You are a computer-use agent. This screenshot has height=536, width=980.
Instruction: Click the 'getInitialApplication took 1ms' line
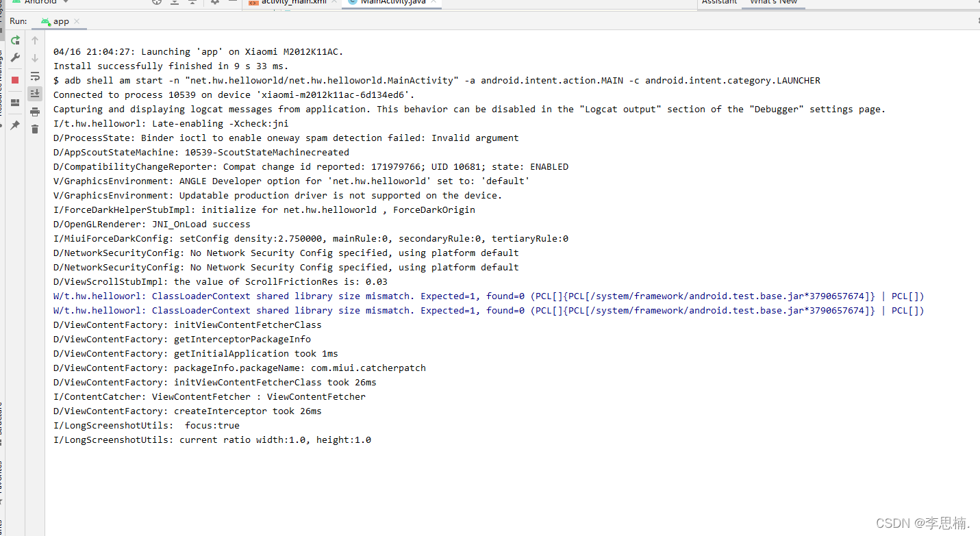pos(196,354)
